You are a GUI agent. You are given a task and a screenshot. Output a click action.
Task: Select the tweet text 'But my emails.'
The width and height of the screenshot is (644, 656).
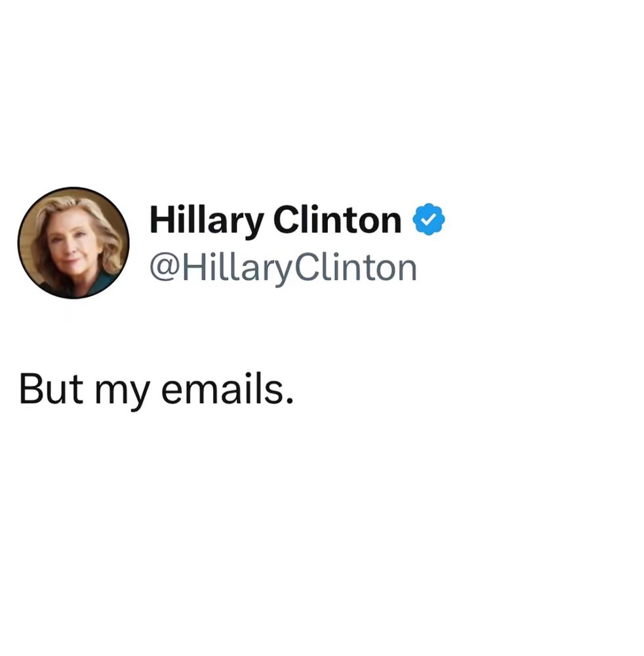click(156, 390)
